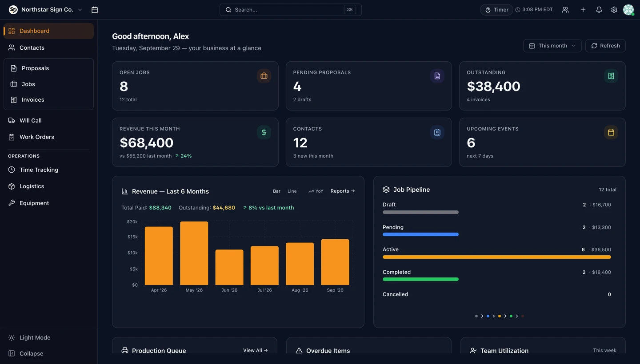Switch revenue chart to Bar view
640x364 pixels.
[x=276, y=191]
